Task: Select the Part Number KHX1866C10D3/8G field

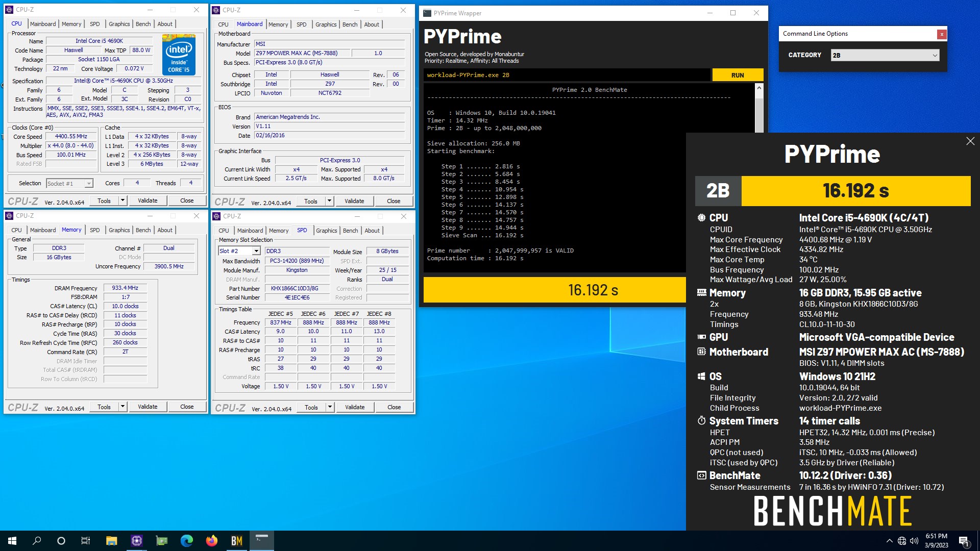Action: (x=297, y=288)
